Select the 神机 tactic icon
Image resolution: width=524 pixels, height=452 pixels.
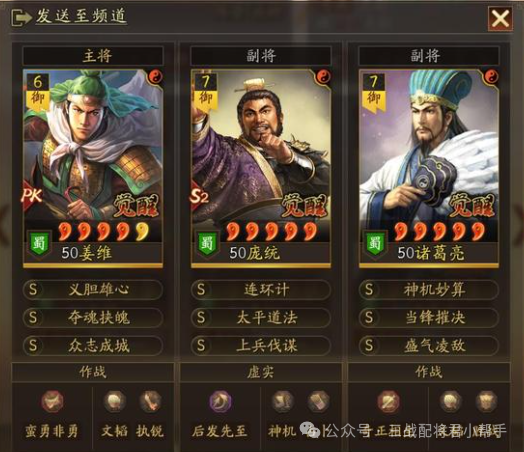tap(282, 401)
